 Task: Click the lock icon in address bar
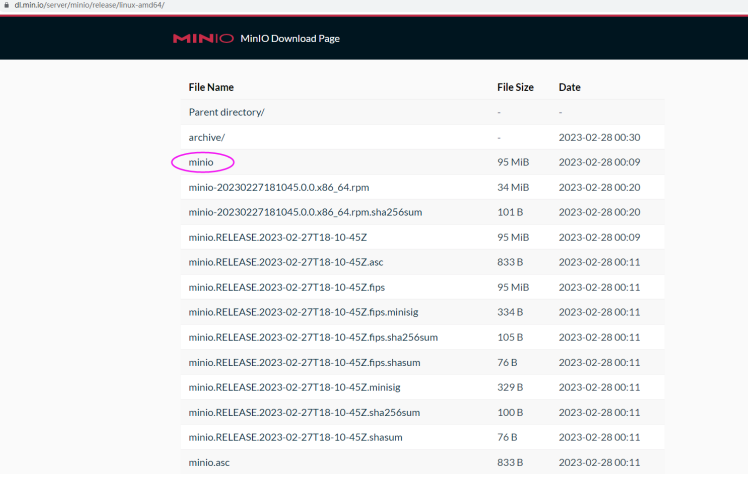coord(5,5)
